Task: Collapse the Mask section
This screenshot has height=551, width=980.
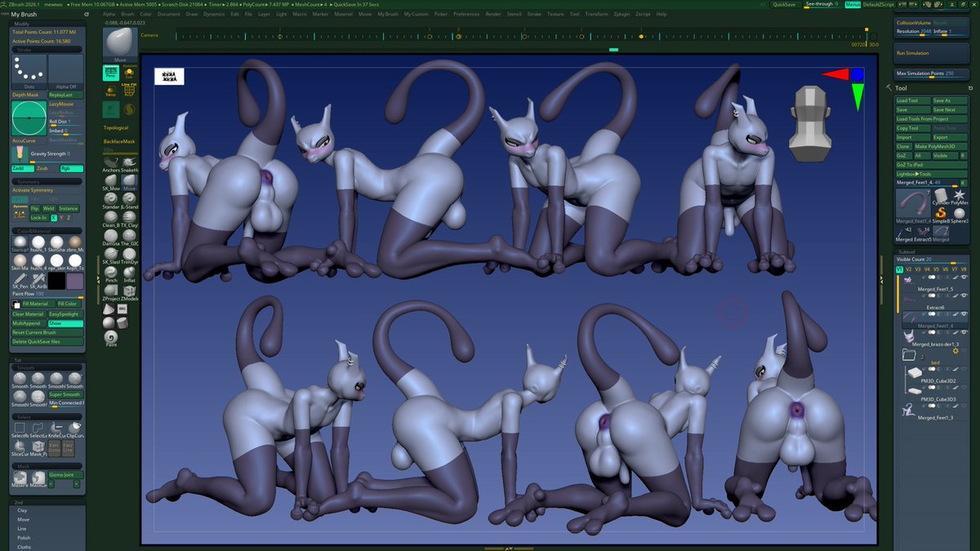Action: point(47,466)
